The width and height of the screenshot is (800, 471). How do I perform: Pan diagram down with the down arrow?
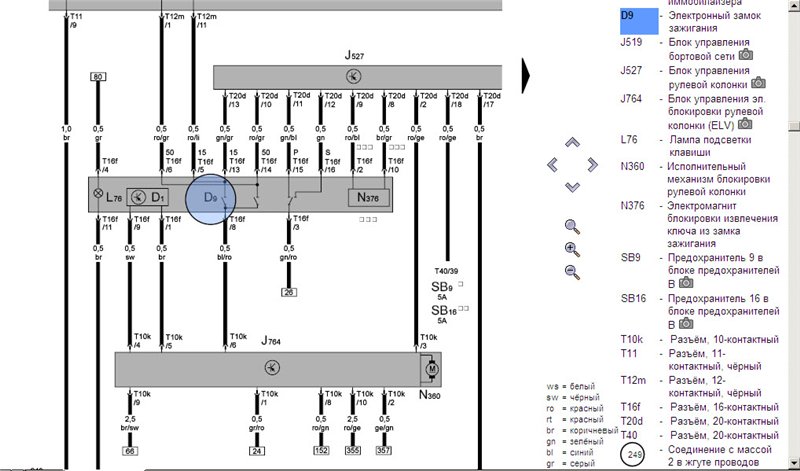(572, 187)
